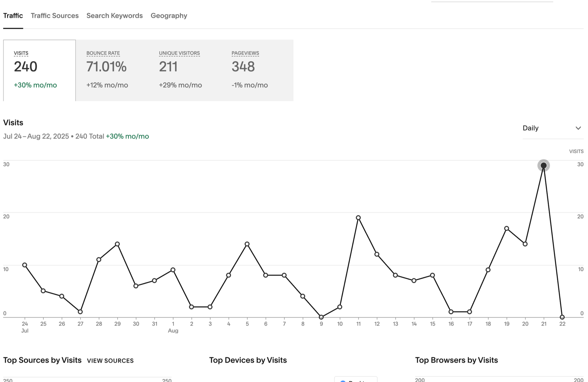The image size is (588, 382).
Task: Click the View Sources link
Action: (x=110, y=360)
